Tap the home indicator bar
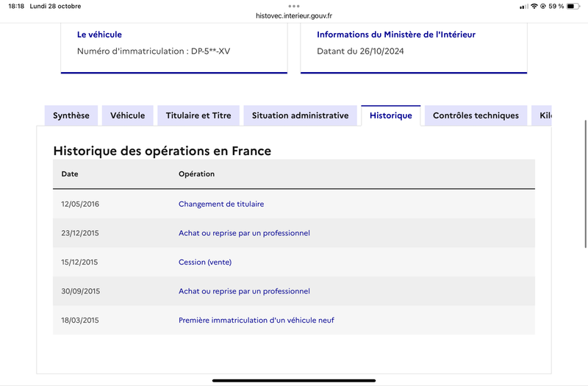Viewport: 588px width, 386px height. point(294,380)
